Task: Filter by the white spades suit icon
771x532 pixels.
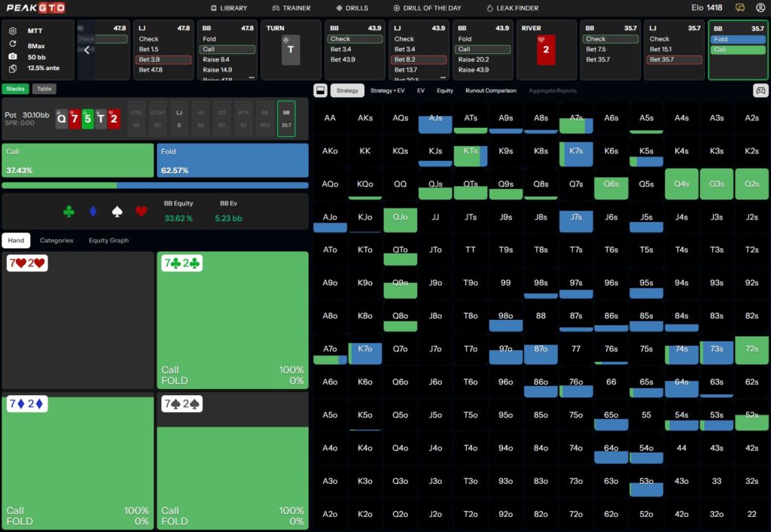Action: click(x=117, y=212)
